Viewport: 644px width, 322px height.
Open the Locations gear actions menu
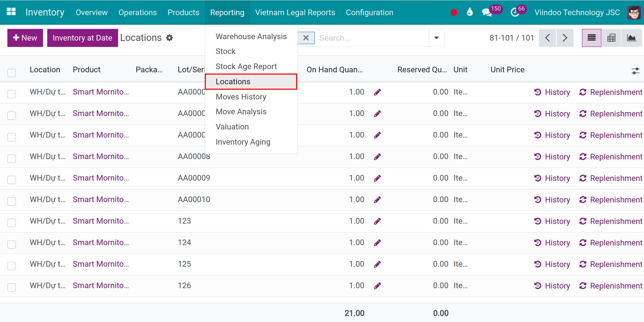click(x=170, y=38)
